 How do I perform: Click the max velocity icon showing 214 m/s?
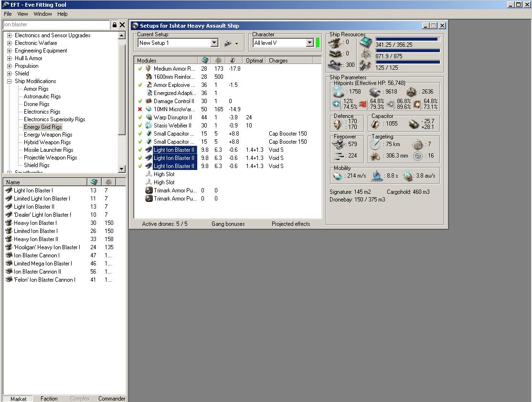[338, 176]
